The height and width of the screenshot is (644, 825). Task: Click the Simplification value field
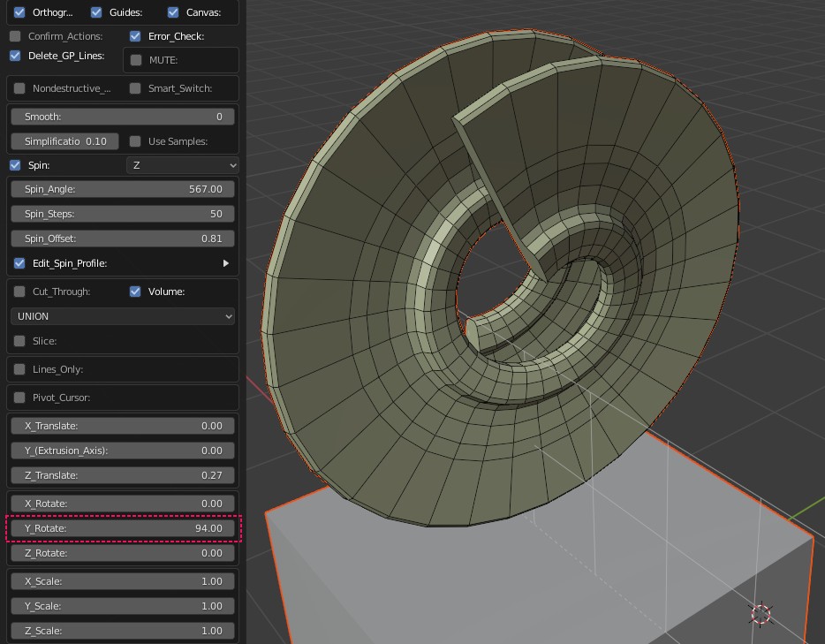pos(65,141)
